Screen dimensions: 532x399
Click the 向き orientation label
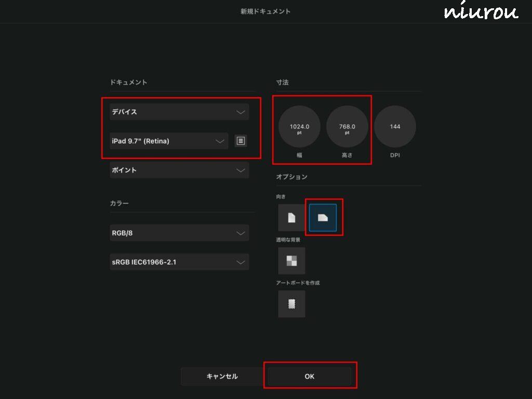coord(281,197)
